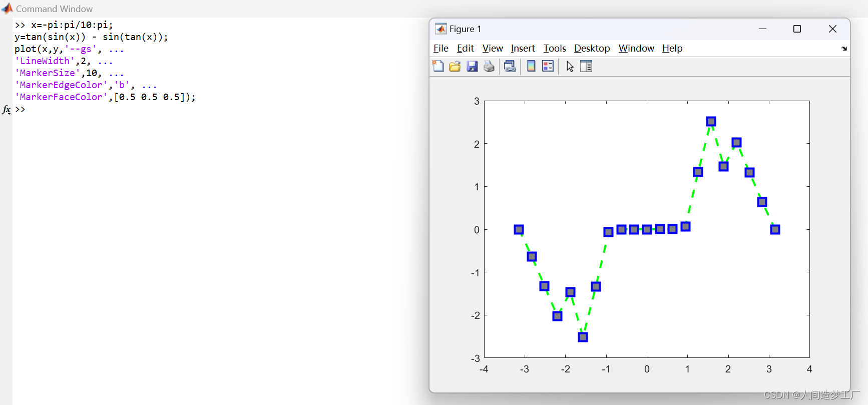Click the 'MarkerEdgeColor' string in the command

tap(61, 85)
